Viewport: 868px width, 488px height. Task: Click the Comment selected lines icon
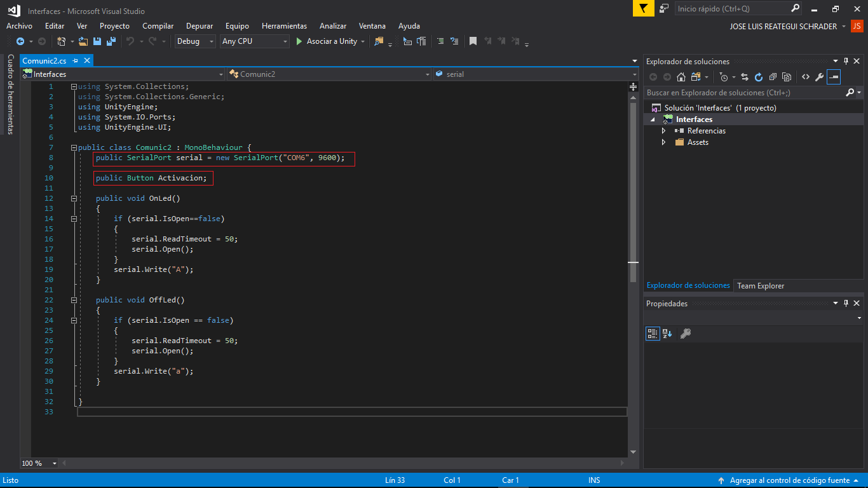click(x=440, y=41)
